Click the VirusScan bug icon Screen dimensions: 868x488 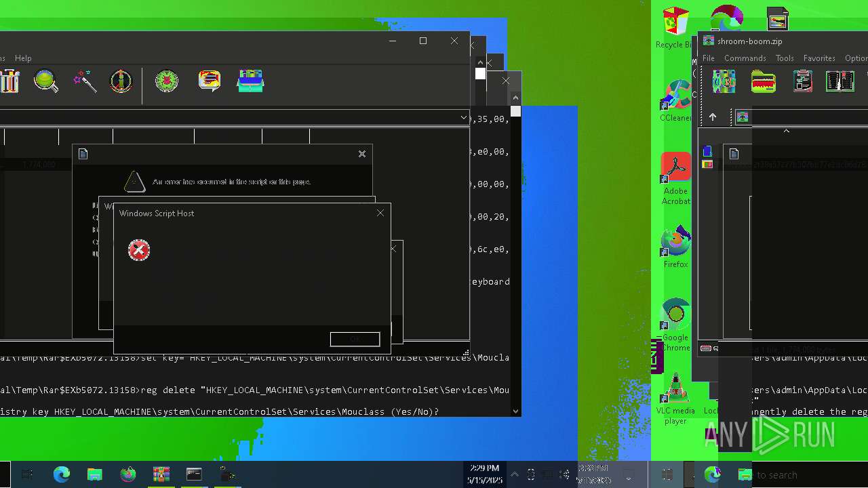click(x=167, y=82)
